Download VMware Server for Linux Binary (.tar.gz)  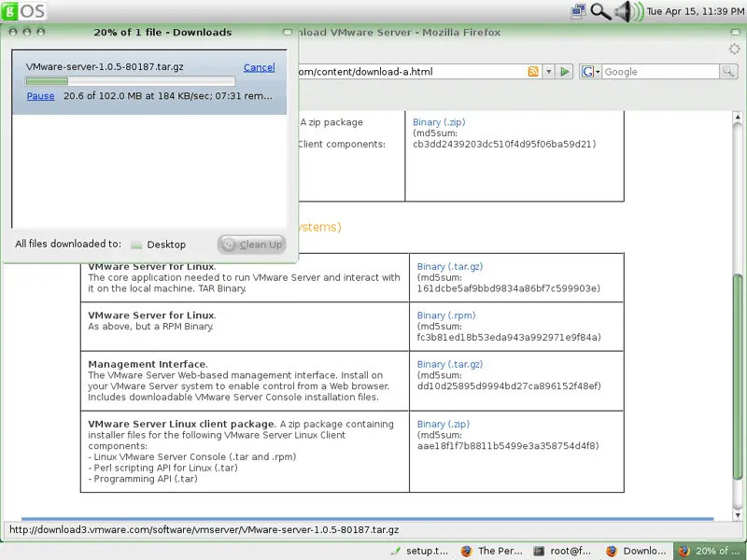click(x=450, y=266)
